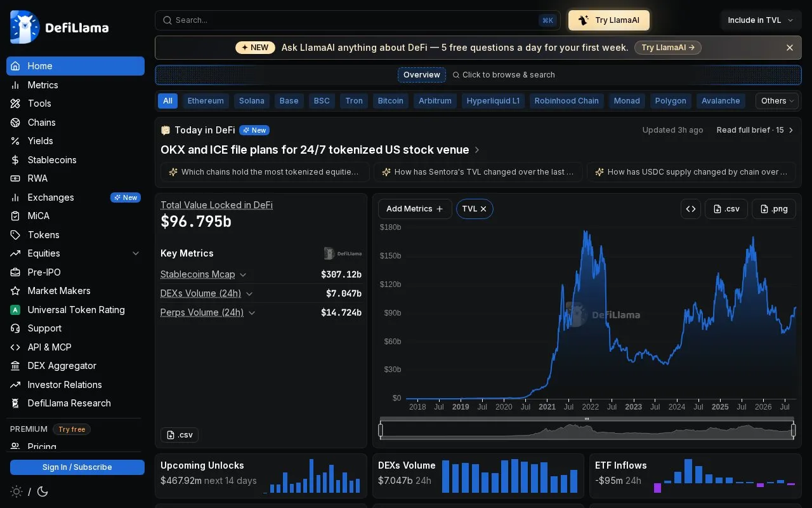Click the embed code icon above chart

pos(691,209)
